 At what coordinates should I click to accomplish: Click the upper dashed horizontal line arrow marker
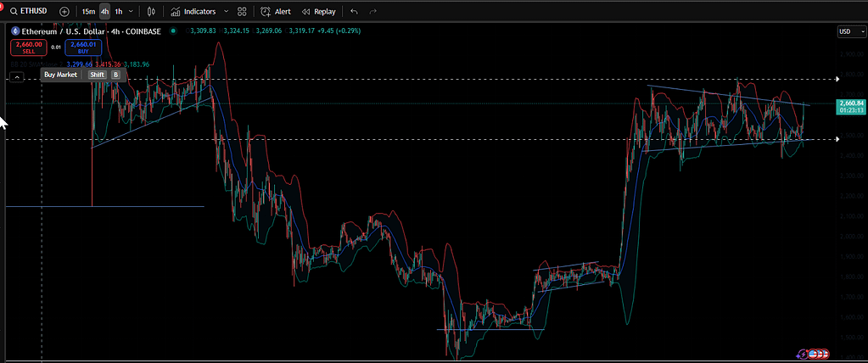click(837, 80)
